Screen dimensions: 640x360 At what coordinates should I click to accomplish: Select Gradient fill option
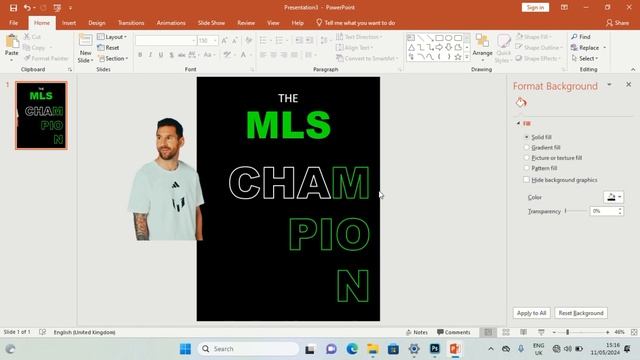[x=527, y=147]
